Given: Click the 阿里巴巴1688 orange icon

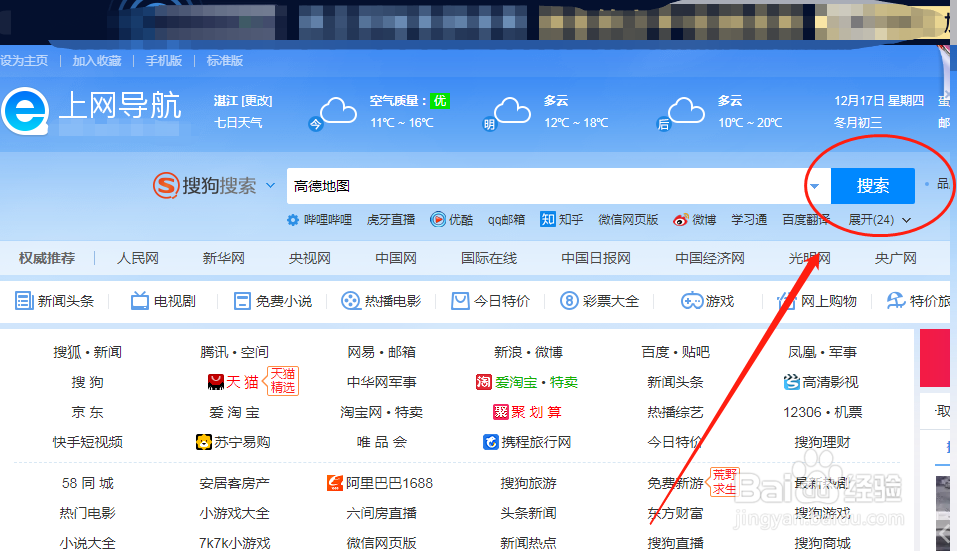Looking at the screenshot, I should [334, 483].
